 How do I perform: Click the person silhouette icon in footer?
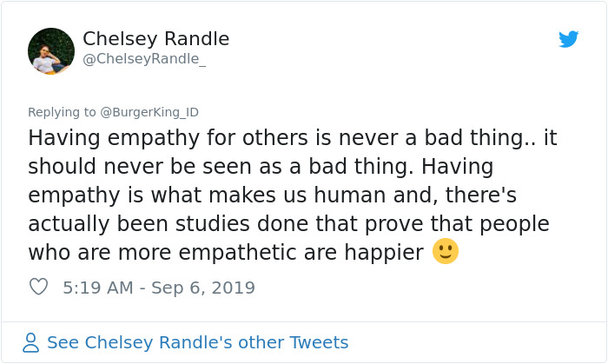(31, 342)
